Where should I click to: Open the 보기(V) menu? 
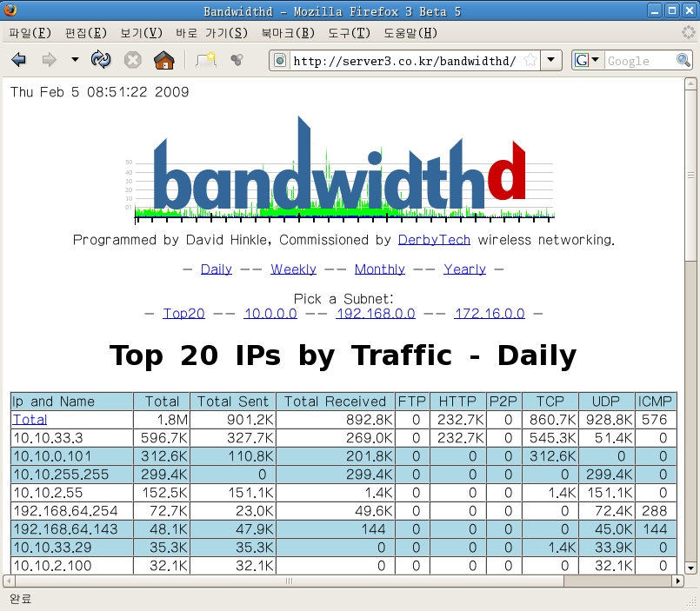click(142, 33)
